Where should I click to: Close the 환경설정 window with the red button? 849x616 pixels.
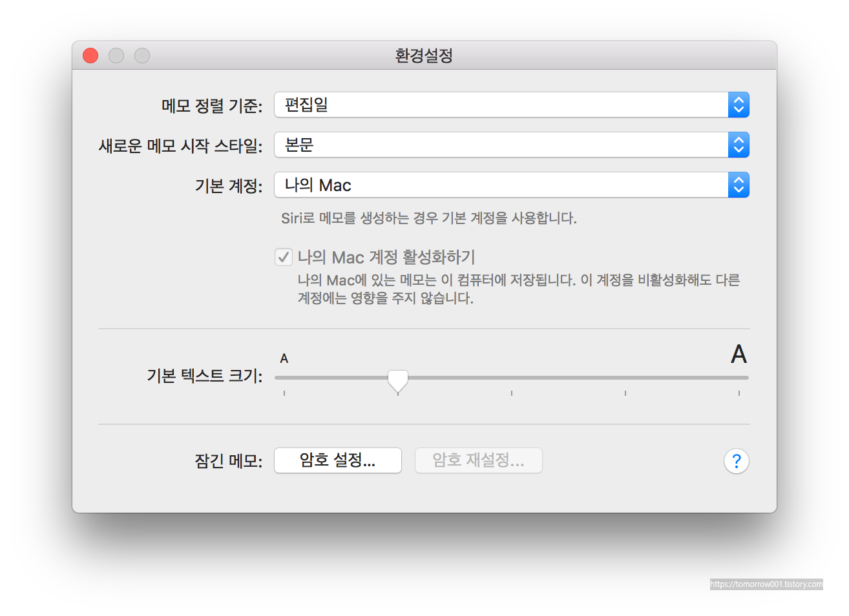pos(90,56)
